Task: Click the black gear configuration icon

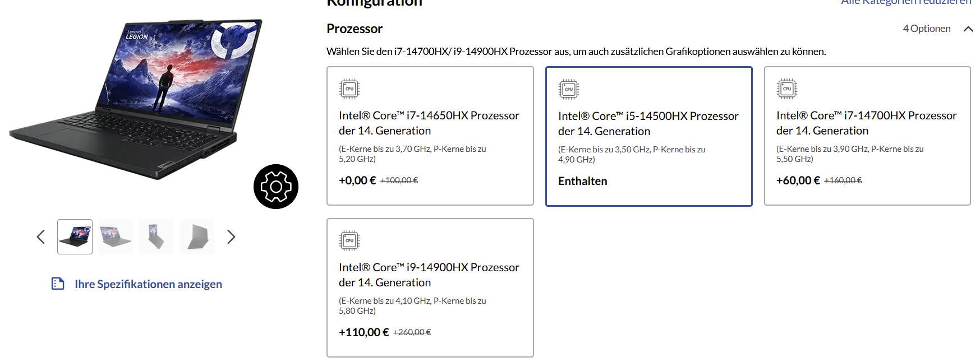Action: click(x=275, y=187)
